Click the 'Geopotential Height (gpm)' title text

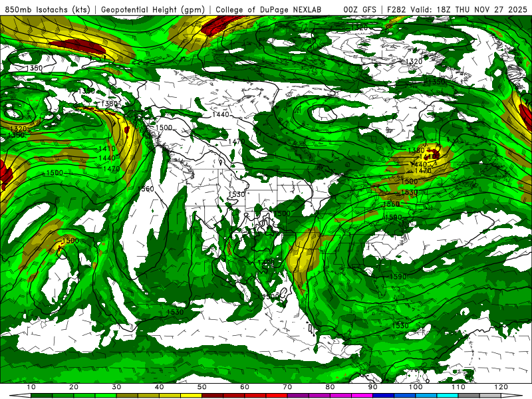point(153,9)
